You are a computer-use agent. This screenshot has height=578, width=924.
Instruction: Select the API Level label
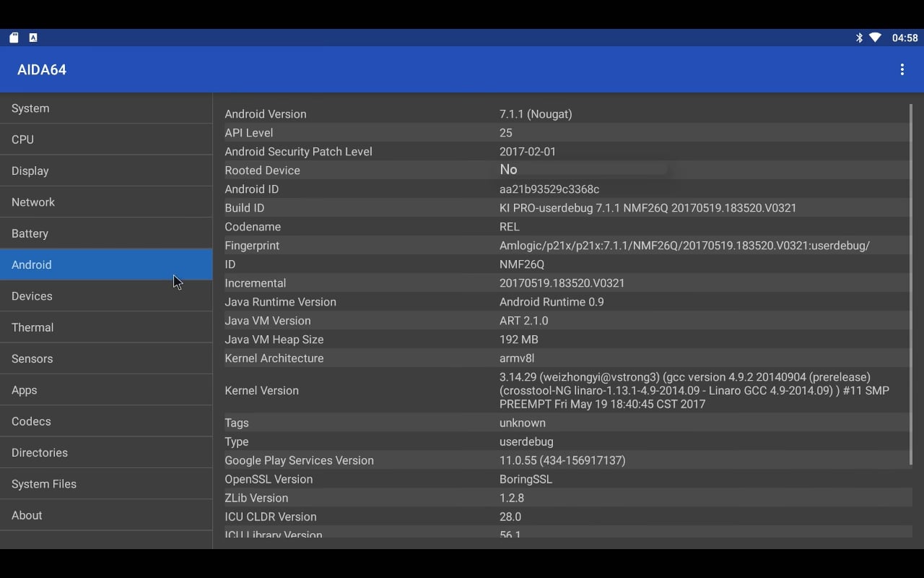[x=249, y=133]
